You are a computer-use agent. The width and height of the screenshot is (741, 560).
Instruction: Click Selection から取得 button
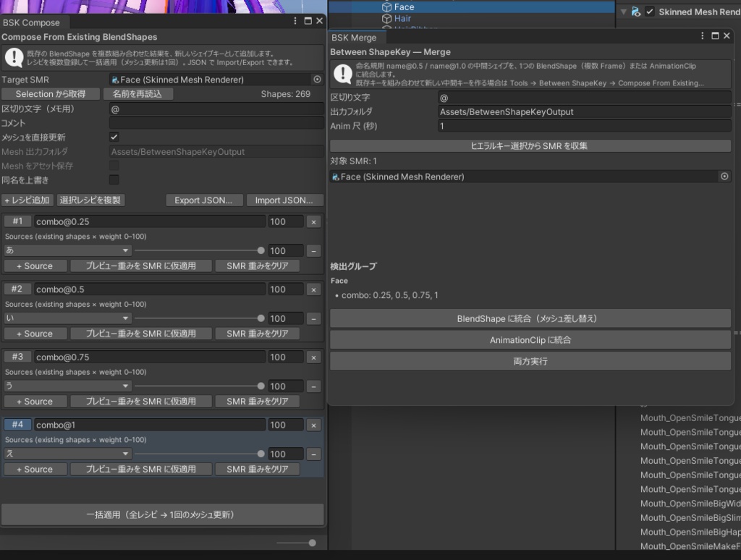click(x=51, y=94)
